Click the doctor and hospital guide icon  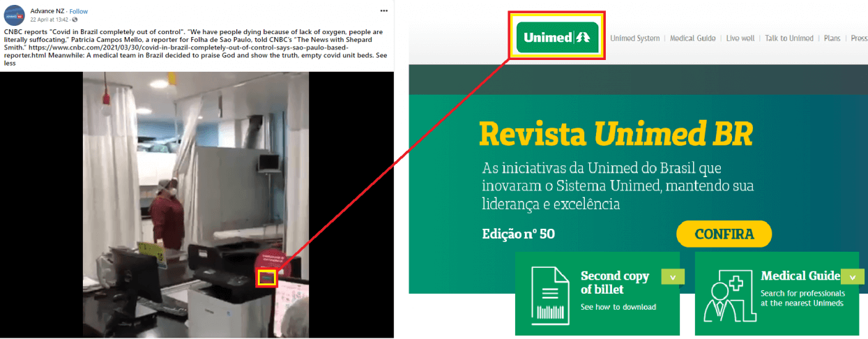click(x=729, y=295)
